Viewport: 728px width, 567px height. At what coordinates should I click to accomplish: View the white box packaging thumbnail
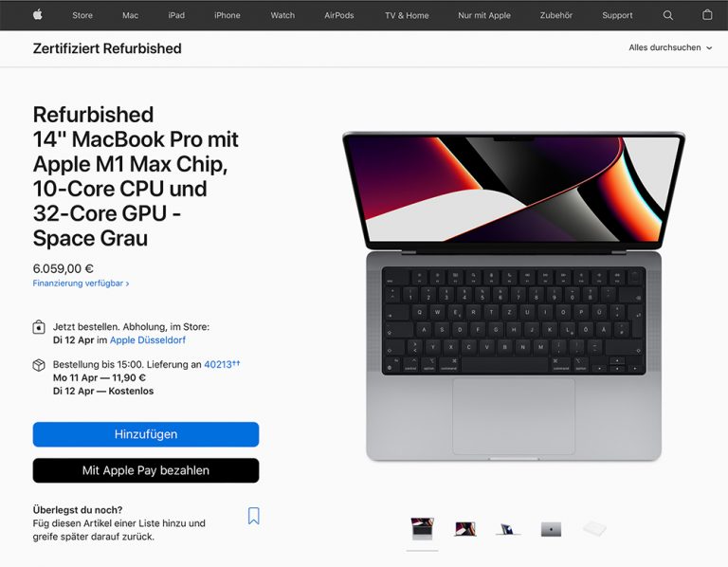pos(594,528)
